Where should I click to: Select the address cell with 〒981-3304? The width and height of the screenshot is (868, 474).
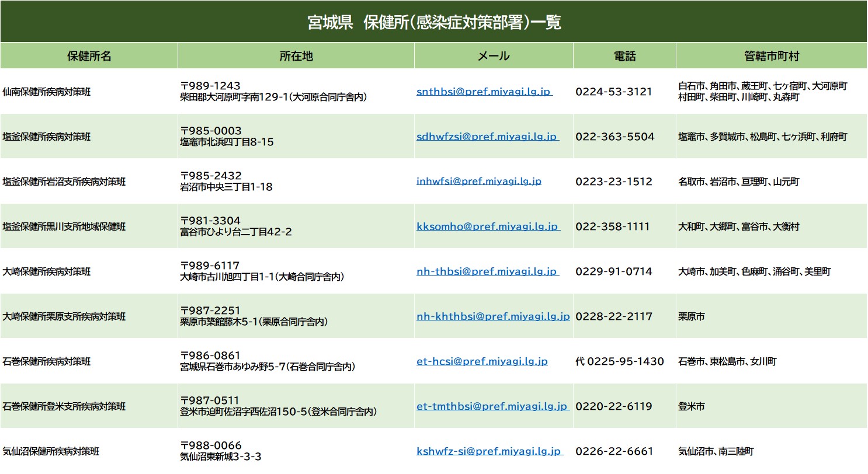click(x=296, y=226)
